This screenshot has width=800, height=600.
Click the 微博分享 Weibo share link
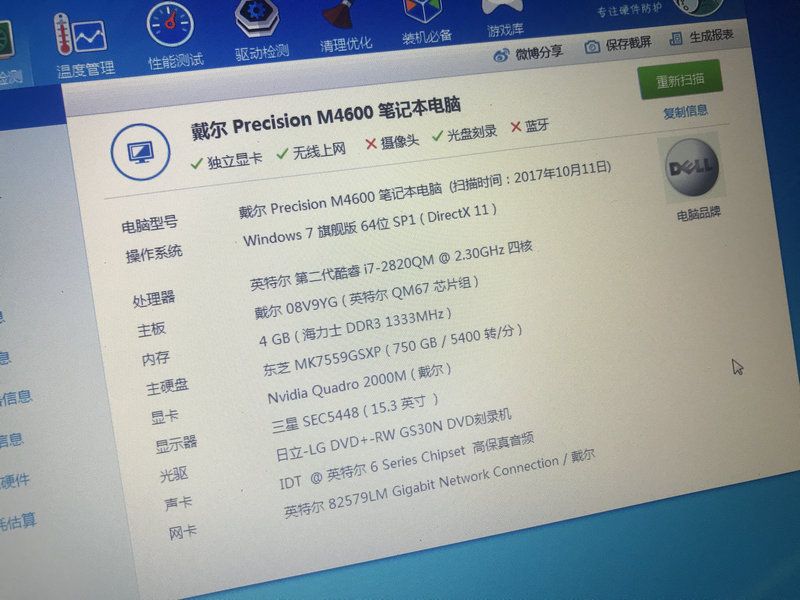(x=529, y=53)
